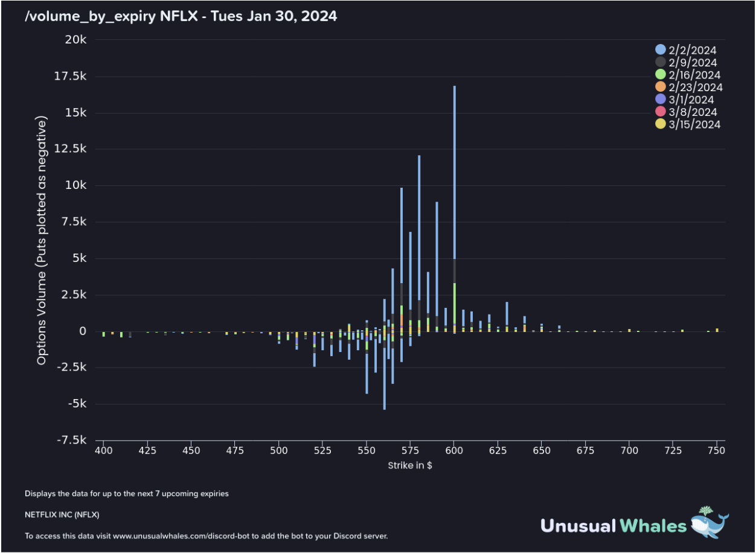Select the orange 2/23/2024 legend dot
Viewport: 756px width, 553px height.
(661, 88)
